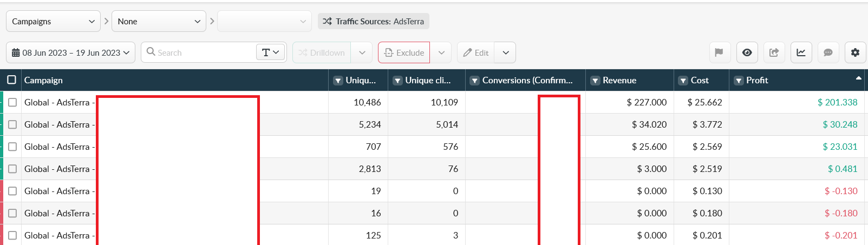Click the comments speech bubble icon

point(828,52)
